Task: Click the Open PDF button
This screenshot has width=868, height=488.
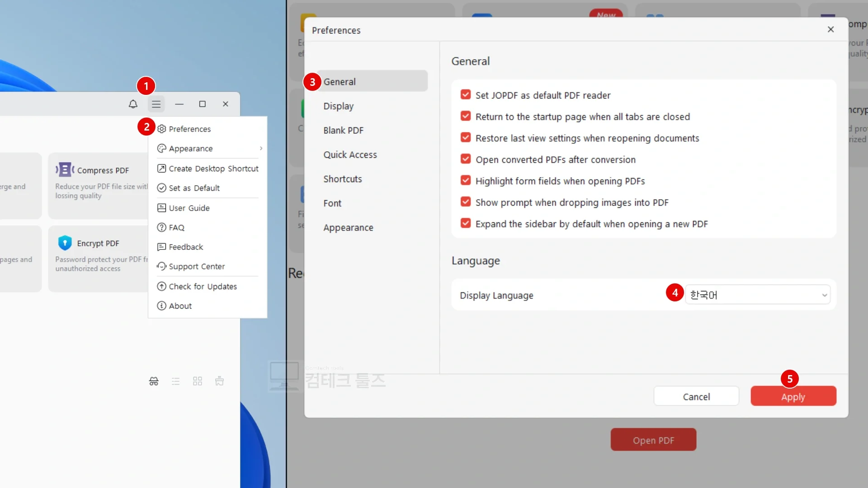Action: [x=653, y=440]
